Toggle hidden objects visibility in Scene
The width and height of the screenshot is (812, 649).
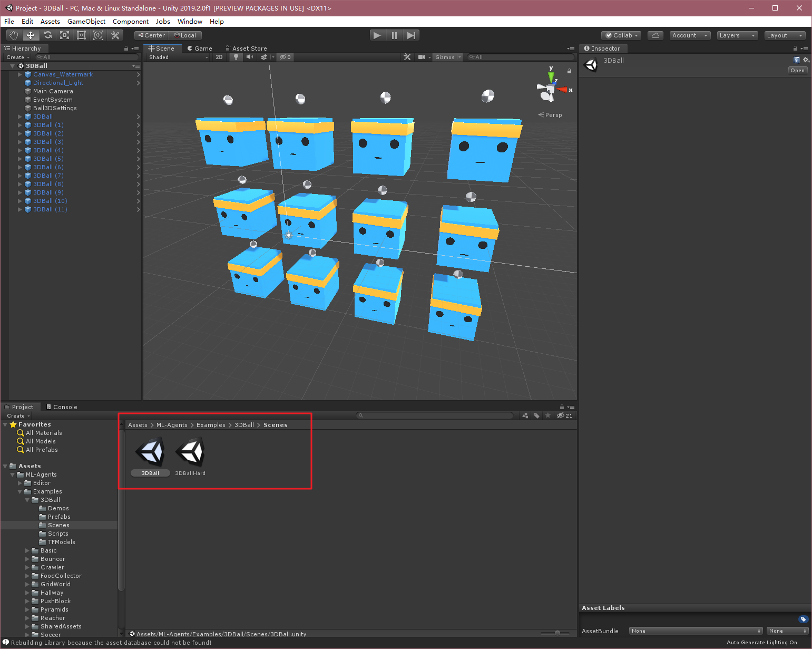pyautogui.click(x=285, y=57)
